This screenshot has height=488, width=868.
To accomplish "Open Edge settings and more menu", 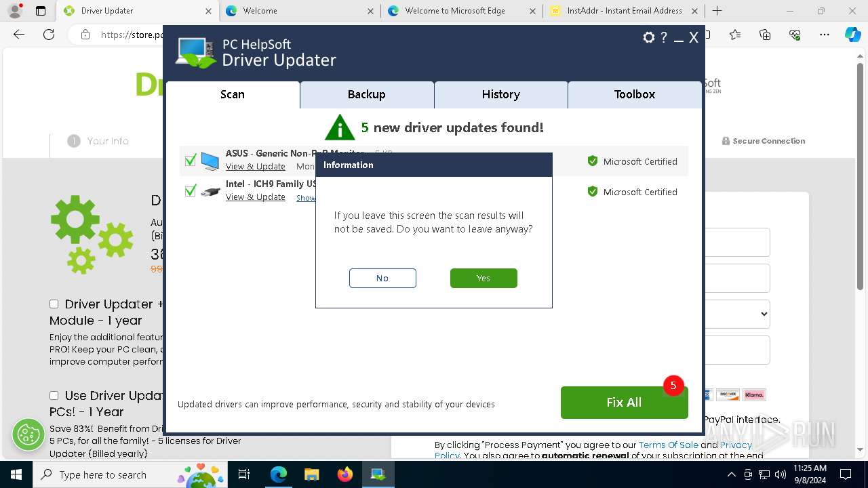I will click(x=824, y=35).
